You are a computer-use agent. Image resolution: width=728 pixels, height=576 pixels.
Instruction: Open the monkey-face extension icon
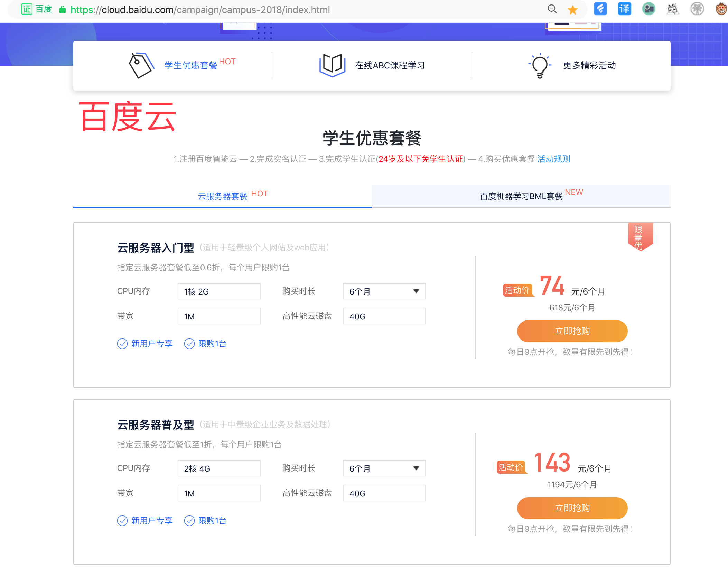pyautogui.click(x=721, y=9)
